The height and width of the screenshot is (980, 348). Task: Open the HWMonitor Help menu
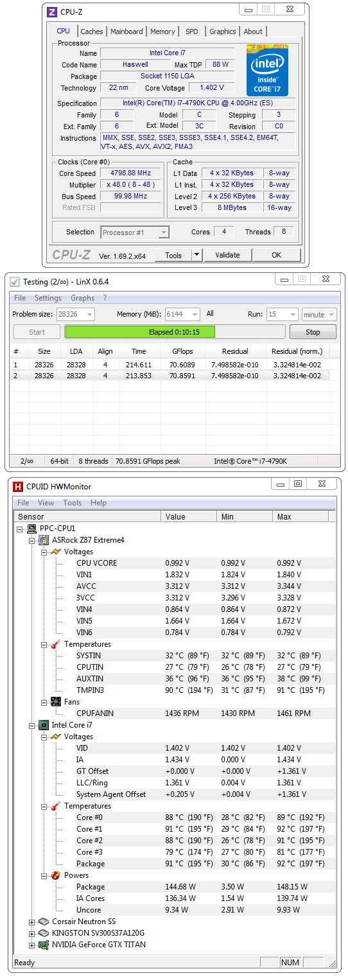coord(98,503)
